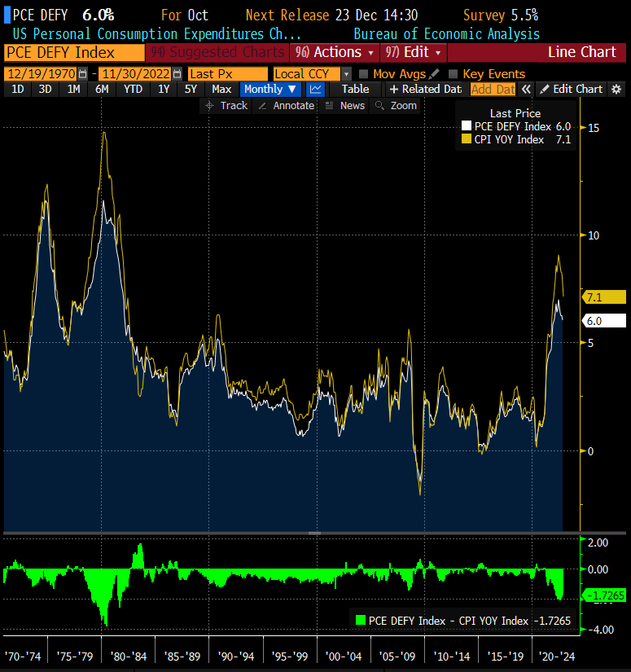The width and height of the screenshot is (631, 672).
Task: Open chart settings gear icon
Action: coord(616,90)
